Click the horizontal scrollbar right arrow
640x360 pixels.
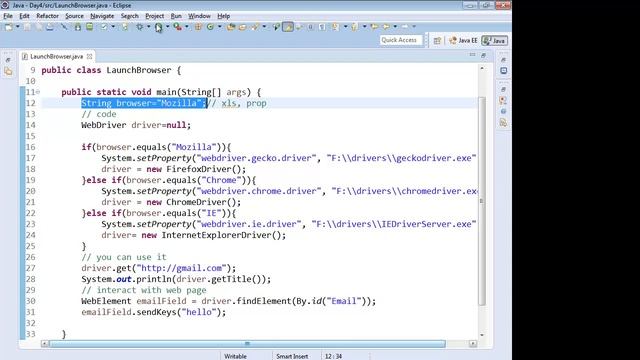pos(473,344)
